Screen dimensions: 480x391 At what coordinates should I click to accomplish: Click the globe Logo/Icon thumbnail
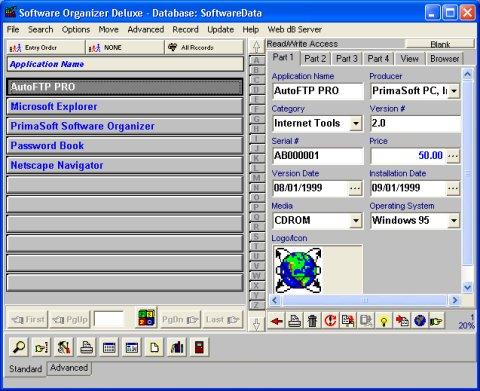coord(298,270)
